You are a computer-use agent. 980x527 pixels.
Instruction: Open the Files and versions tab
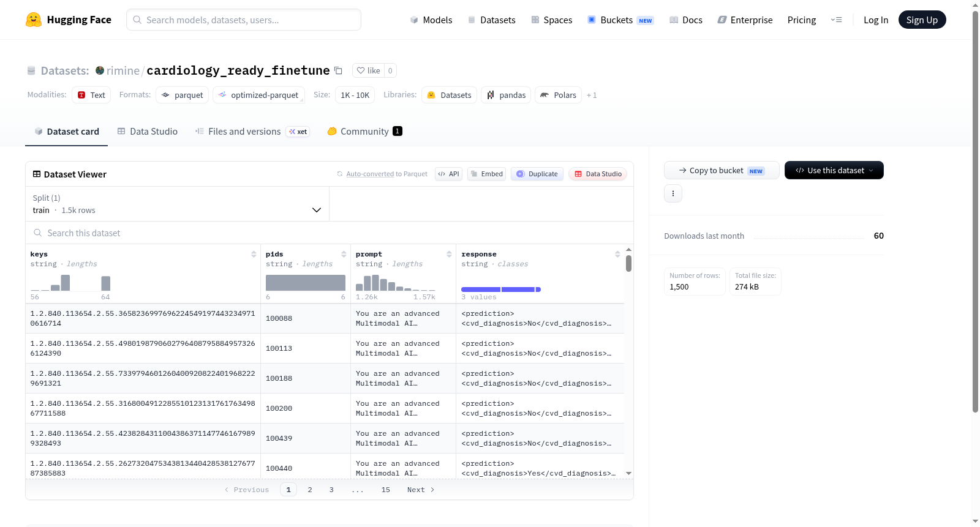pos(252,132)
